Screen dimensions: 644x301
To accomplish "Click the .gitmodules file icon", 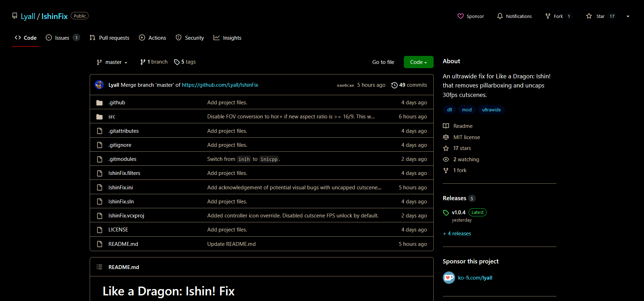I will [100, 159].
